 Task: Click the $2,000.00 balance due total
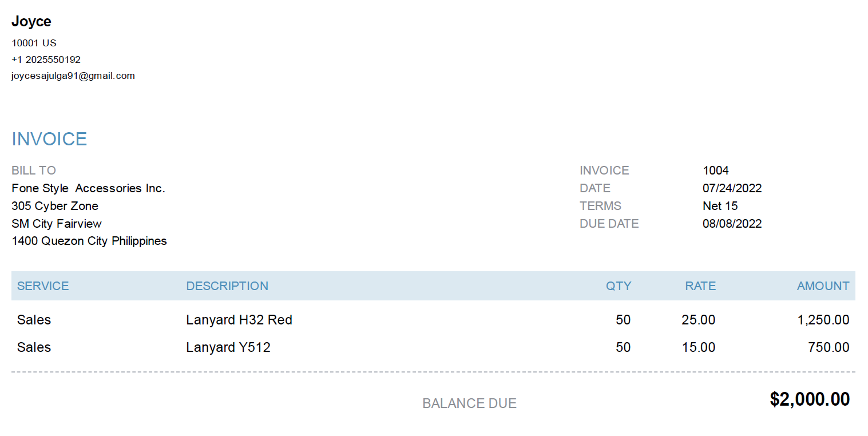point(810,399)
